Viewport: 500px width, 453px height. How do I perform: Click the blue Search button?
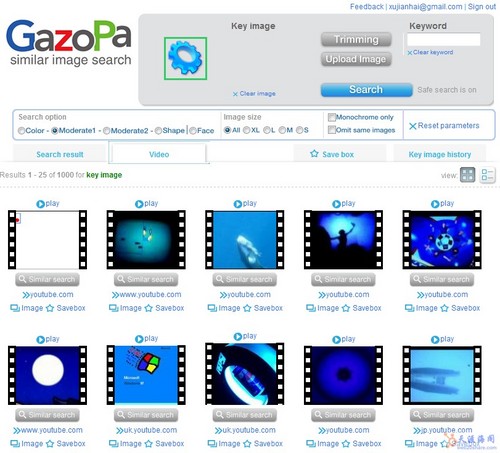click(366, 90)
